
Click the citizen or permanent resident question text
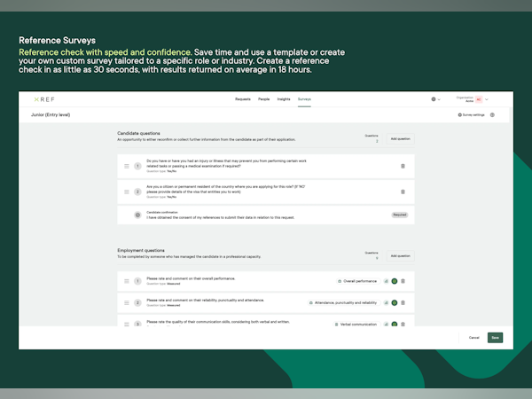coord(225,190)
